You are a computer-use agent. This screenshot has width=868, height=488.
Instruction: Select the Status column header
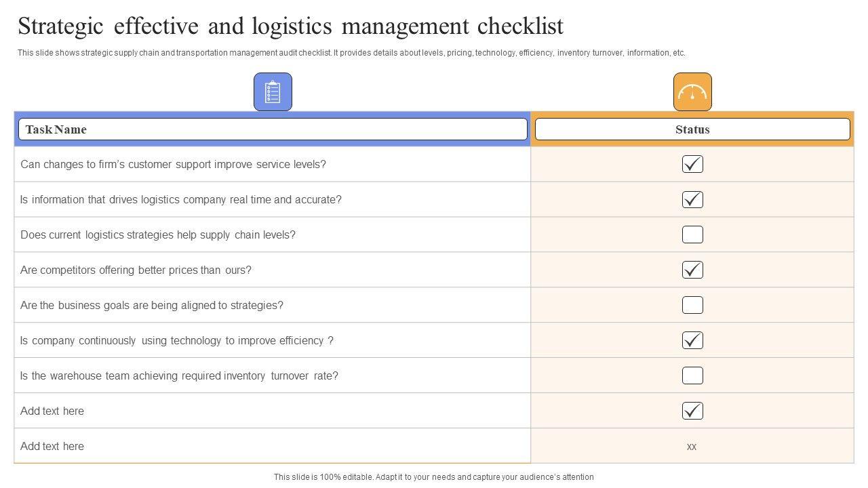tap(692, 129)
